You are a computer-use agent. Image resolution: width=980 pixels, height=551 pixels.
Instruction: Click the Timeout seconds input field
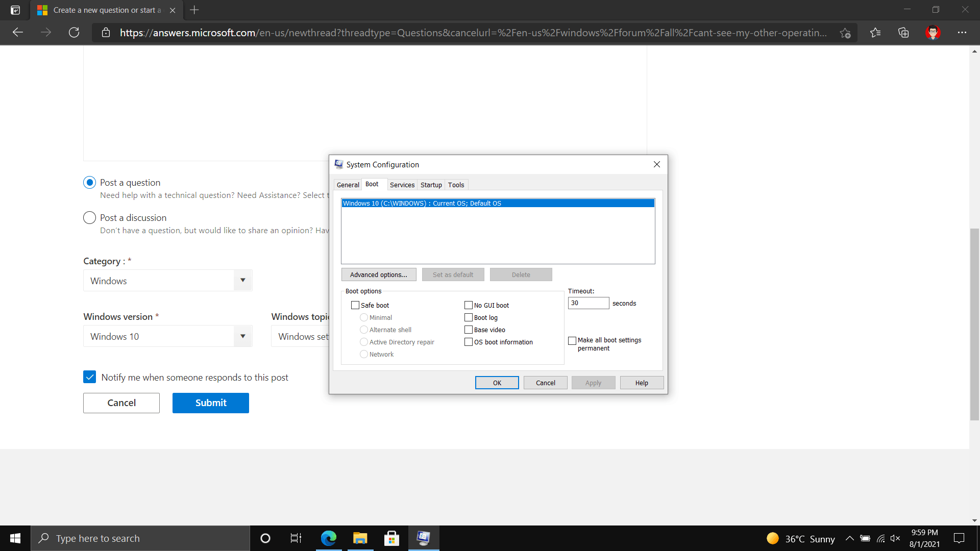pyautogui.click(x=588, y=303)
